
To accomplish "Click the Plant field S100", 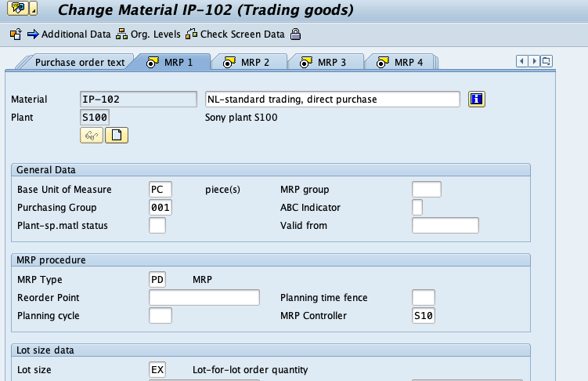I will point(95,117).
